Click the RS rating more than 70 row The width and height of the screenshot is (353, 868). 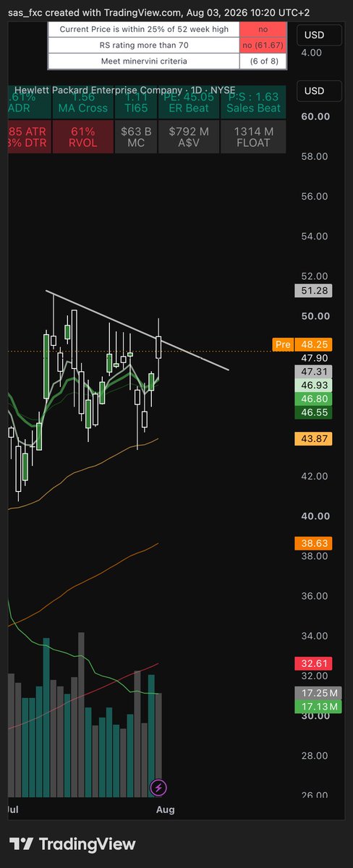pyautogui.click(x=144, y=45)
